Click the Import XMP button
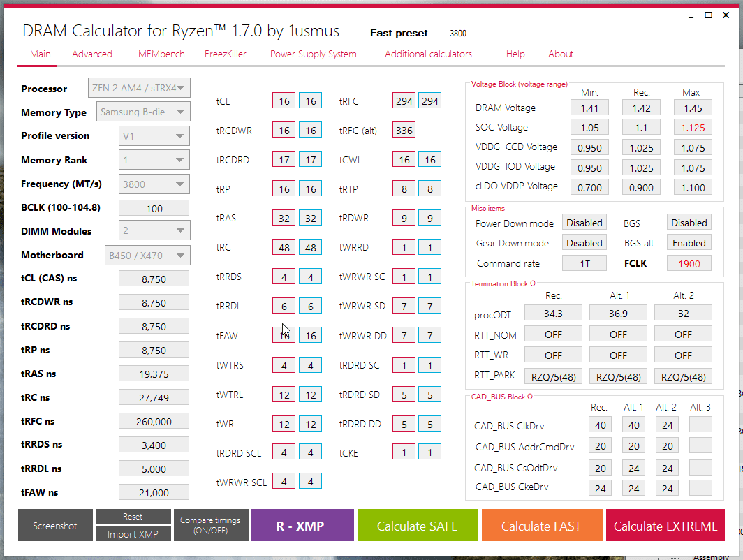Viewport: 743px width, 560px height. (x=133, y=534)
